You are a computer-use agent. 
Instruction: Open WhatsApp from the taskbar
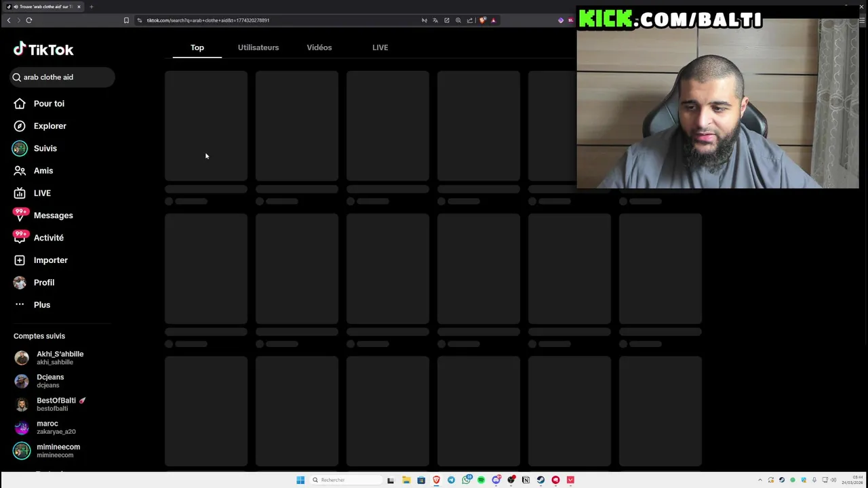466,480
